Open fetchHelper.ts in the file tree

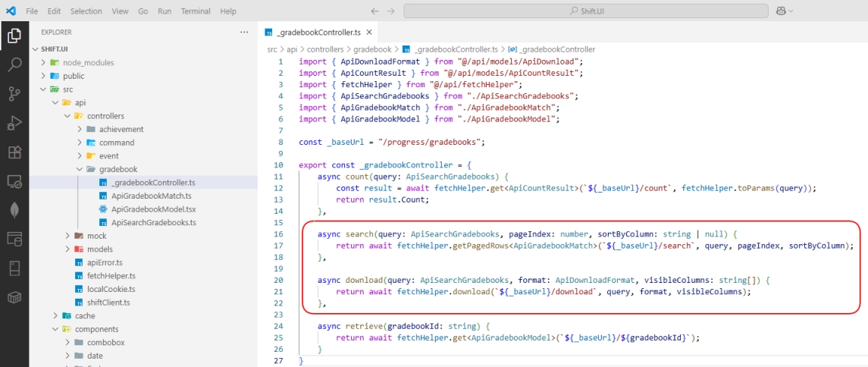pyautogui.click(x=143, y=276)
